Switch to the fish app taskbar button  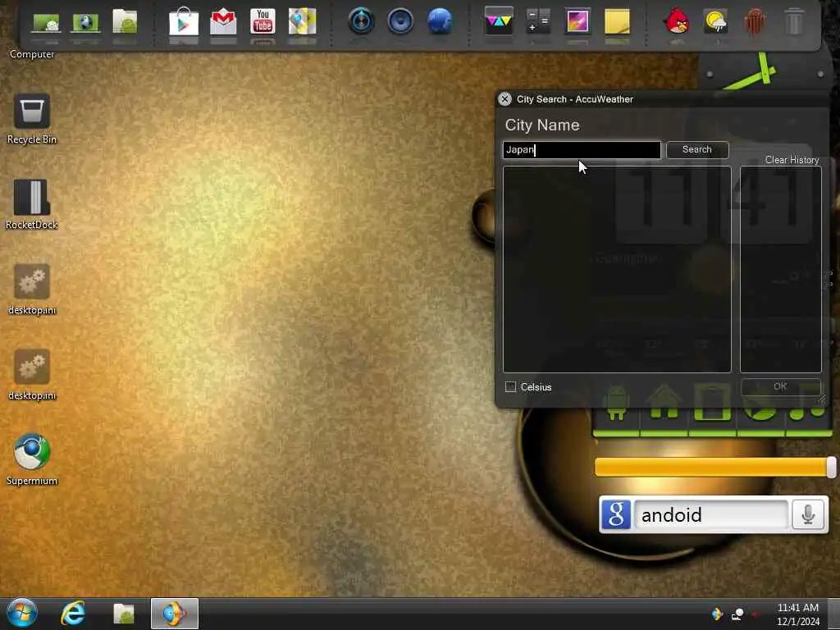tap(175, 614)
